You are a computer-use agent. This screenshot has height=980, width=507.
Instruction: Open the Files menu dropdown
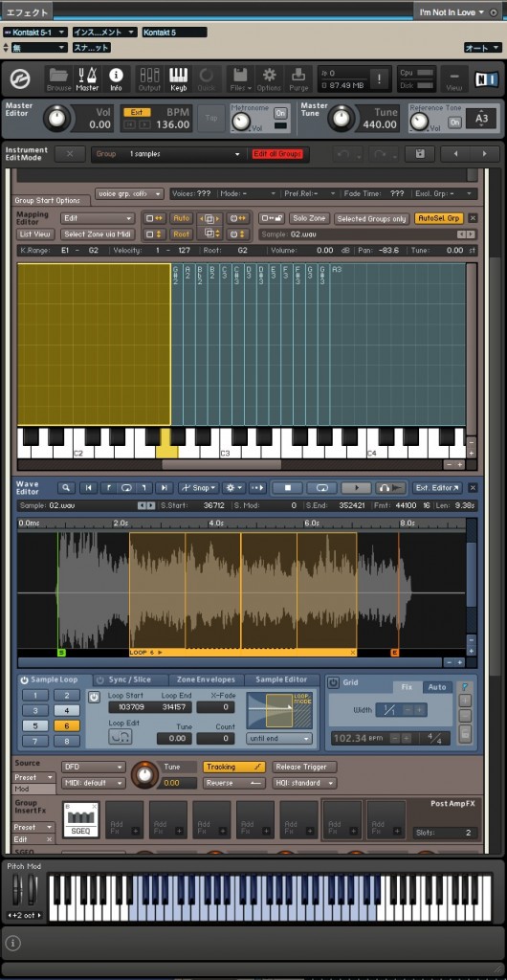240,79
